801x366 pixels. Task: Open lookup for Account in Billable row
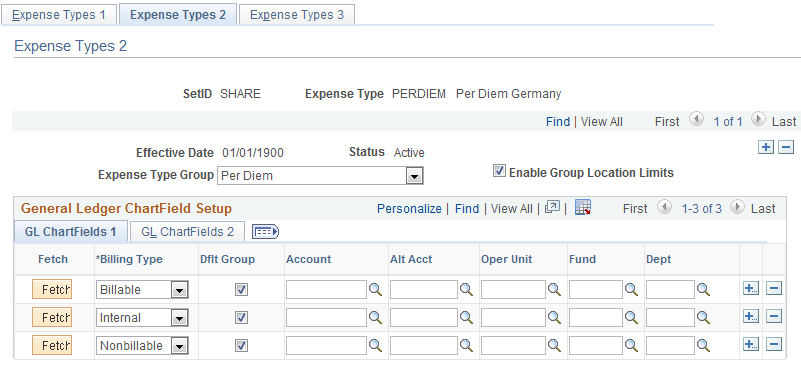point(375,290)
